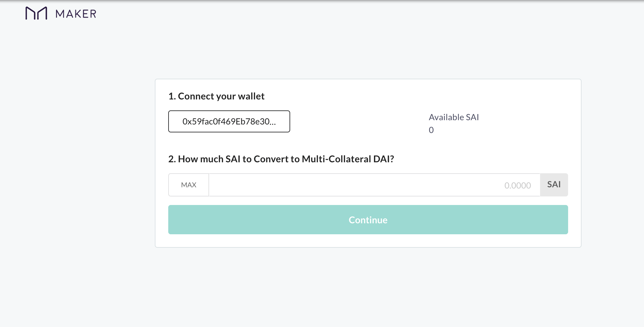This screenshot has height=327, width=644.
Task: Click the 0.0000 placeholder amount
Action: 517,185
